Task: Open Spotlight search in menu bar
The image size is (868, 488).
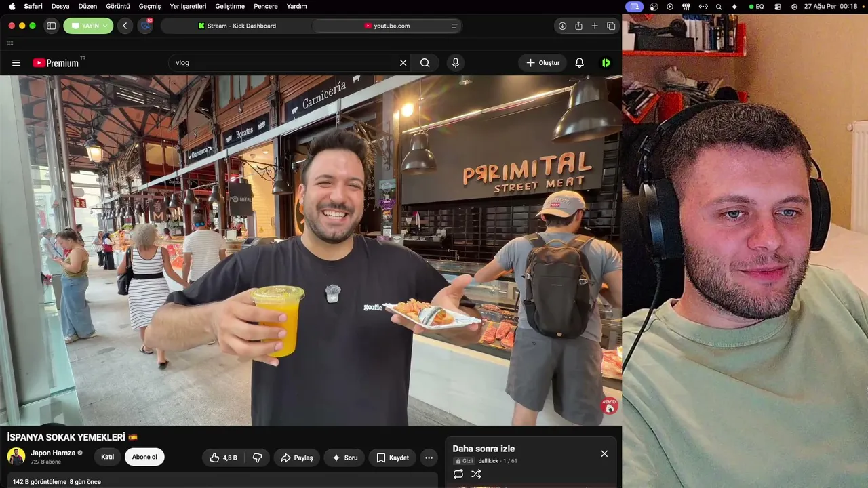Action: 719,6
